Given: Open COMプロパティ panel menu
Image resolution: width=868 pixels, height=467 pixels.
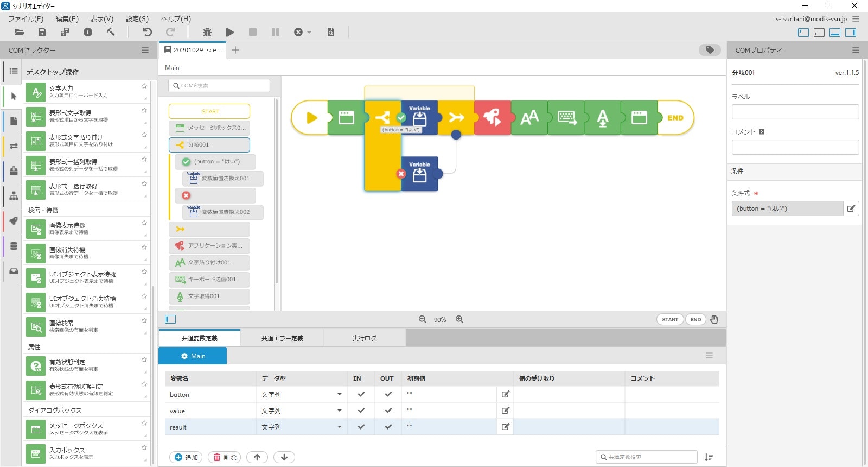Looking at the screenshot, I should pos(856,50).
